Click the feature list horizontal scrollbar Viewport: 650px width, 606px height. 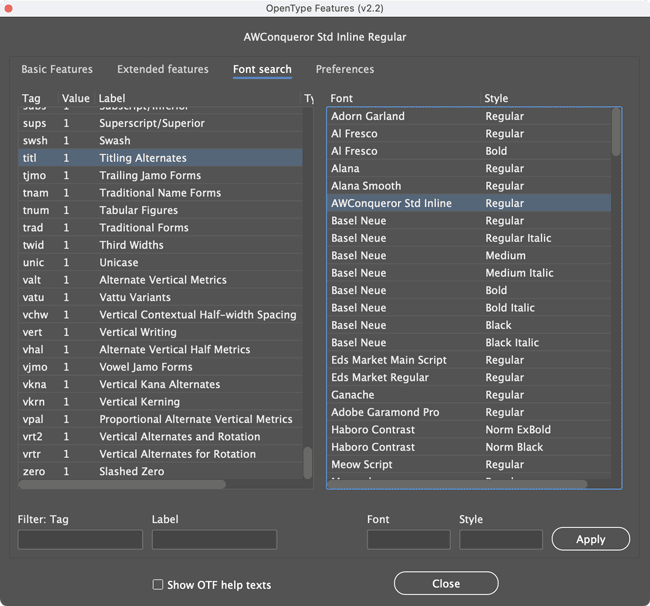point(122,485)
